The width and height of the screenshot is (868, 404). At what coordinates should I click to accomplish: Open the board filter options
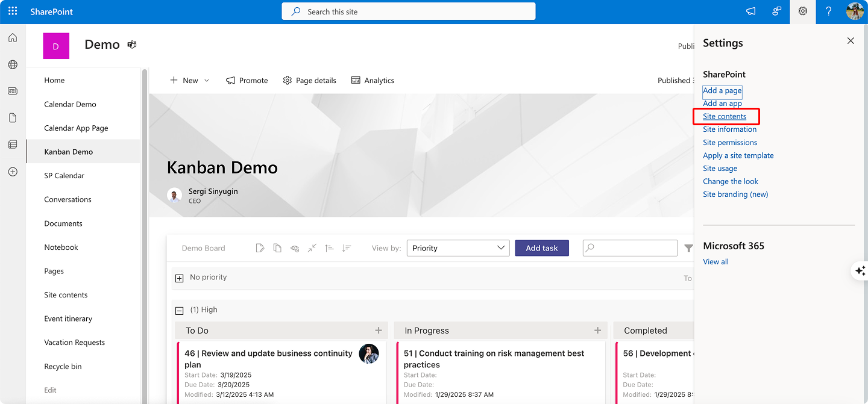(x=688, y=248)
